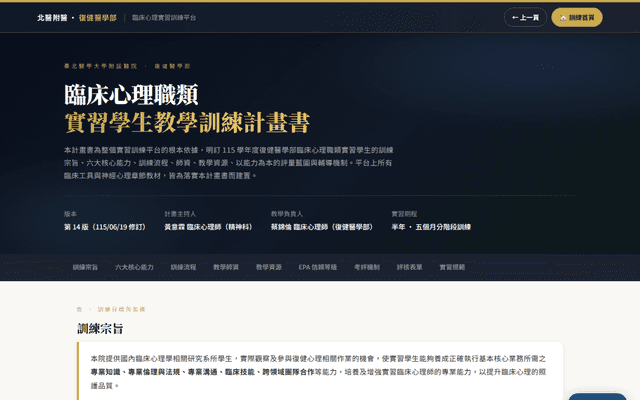Click the training aim paragraph card
Viewport: 640px width, 400px height.
coord(320,371)
